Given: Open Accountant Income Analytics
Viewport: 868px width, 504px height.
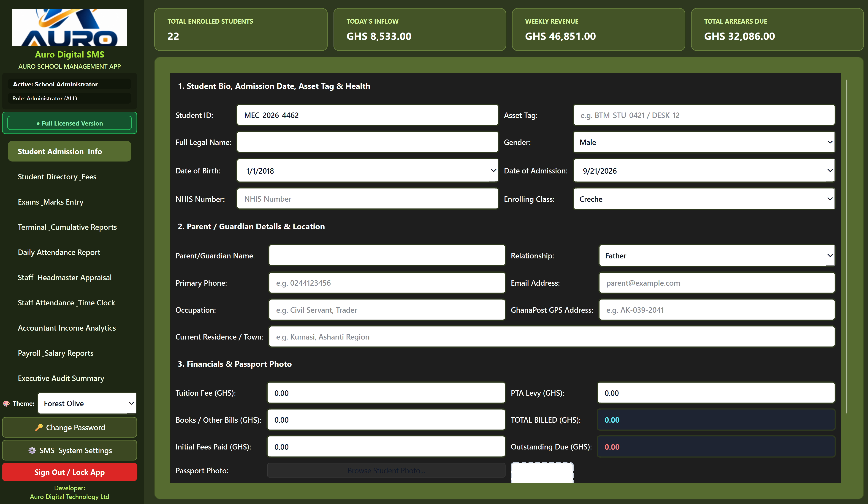Looking at the screenshot, I should tap(70, 328).
